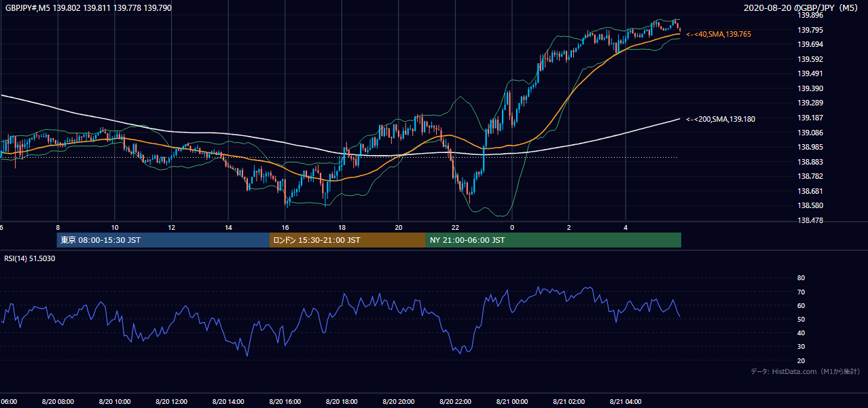Click price axis label 138.580
The width and height of the screenshot is (868, 408).
[x=810, y=205]
